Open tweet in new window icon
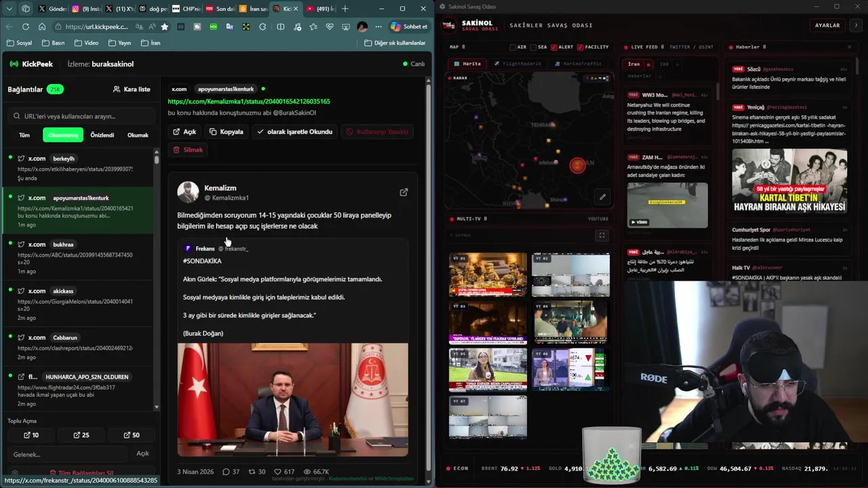This screenshot has height=488, width=868. click(403, 192)
